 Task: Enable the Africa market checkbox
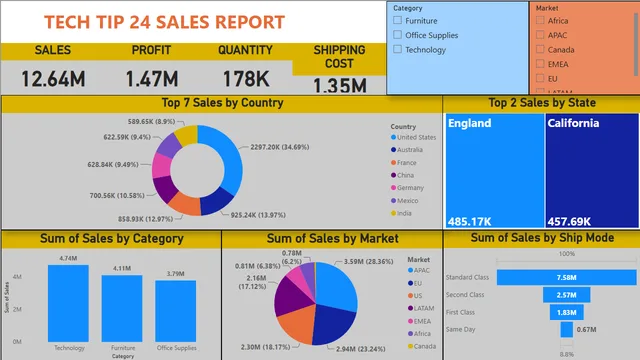[x=540, y=20]
